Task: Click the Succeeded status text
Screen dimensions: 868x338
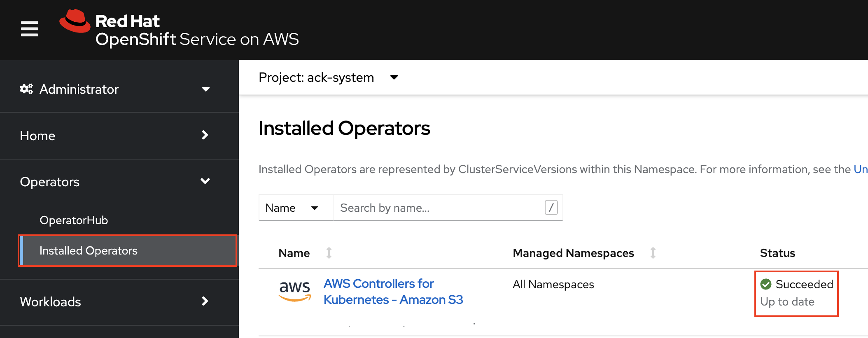Action: click(804, 284)
